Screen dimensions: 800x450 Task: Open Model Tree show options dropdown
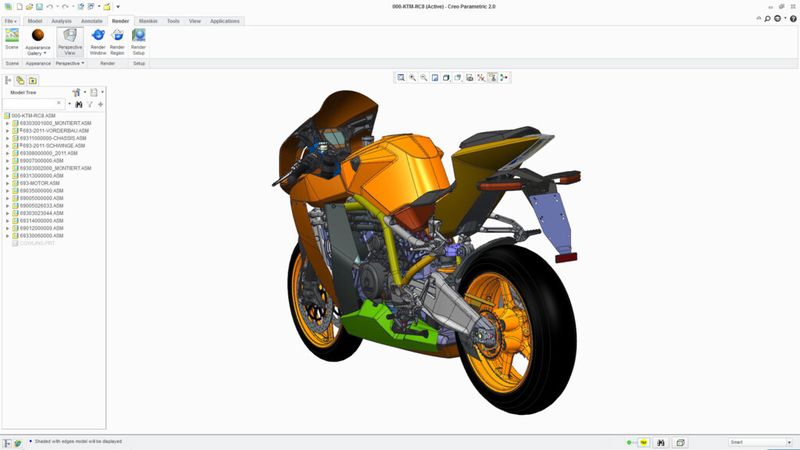pyautogui.click(x=96, y=92)
